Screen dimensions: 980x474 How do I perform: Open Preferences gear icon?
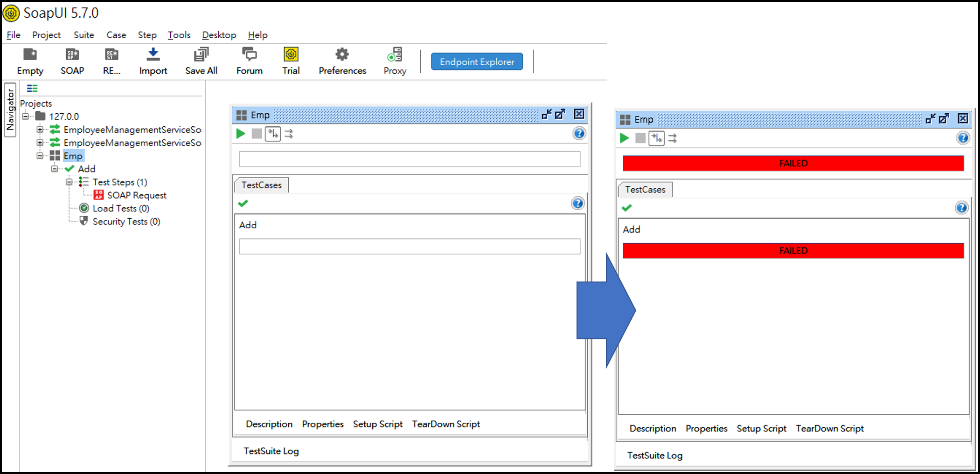pos(342,55)
